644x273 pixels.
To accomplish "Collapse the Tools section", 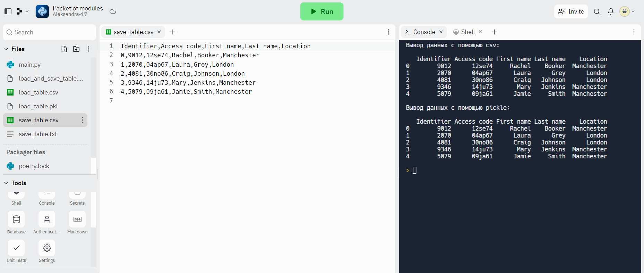I will click(x=6, y=183).
